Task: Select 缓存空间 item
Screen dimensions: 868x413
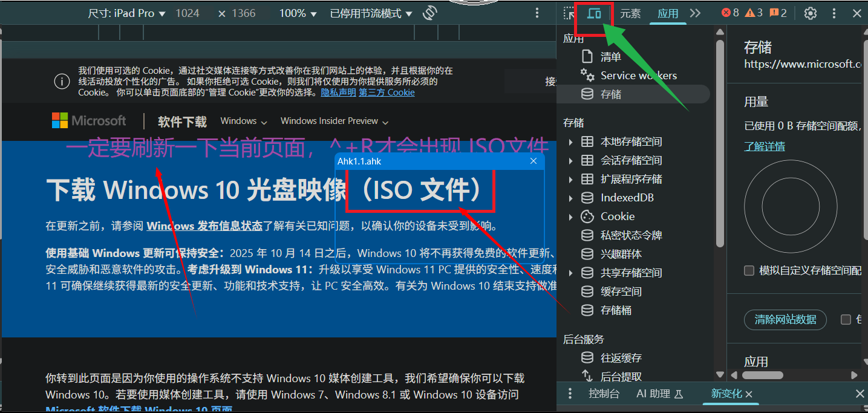Action: 621,291
